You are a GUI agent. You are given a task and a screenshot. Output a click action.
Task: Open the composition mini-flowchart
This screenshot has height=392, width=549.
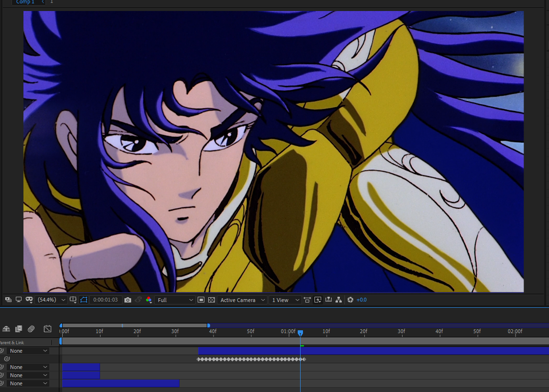click(x=339, y=300)
